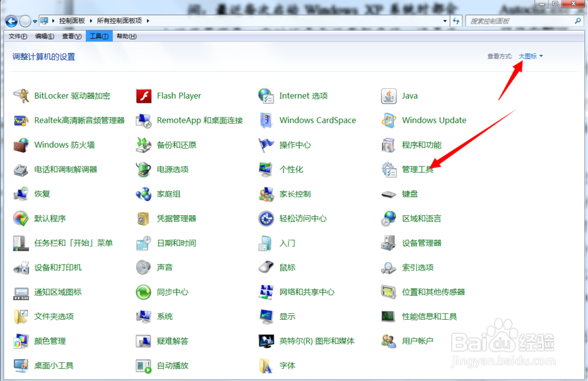Open the 工具(T) menu
This screenshot has height=381, width=588.
pyautogui.click(x=99, y=36)
